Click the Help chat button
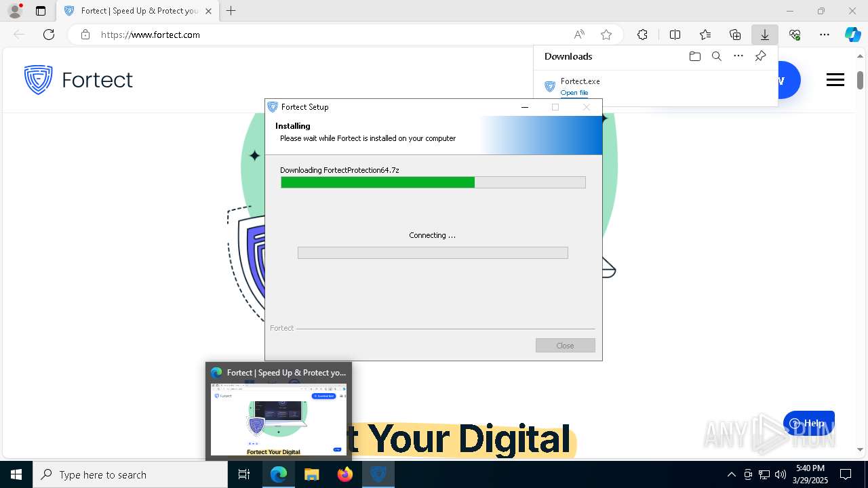 click(x=809, y=423)
